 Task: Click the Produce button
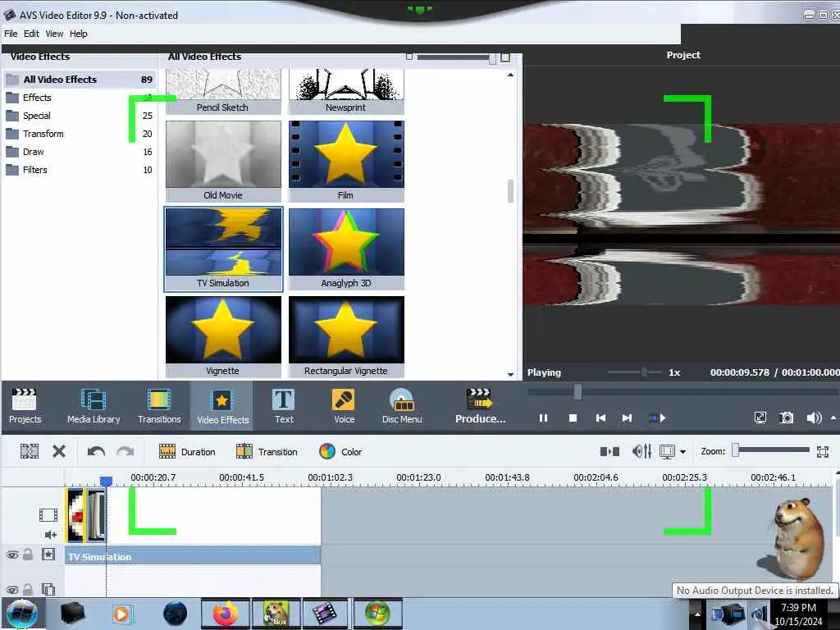[x=480, y=406]
